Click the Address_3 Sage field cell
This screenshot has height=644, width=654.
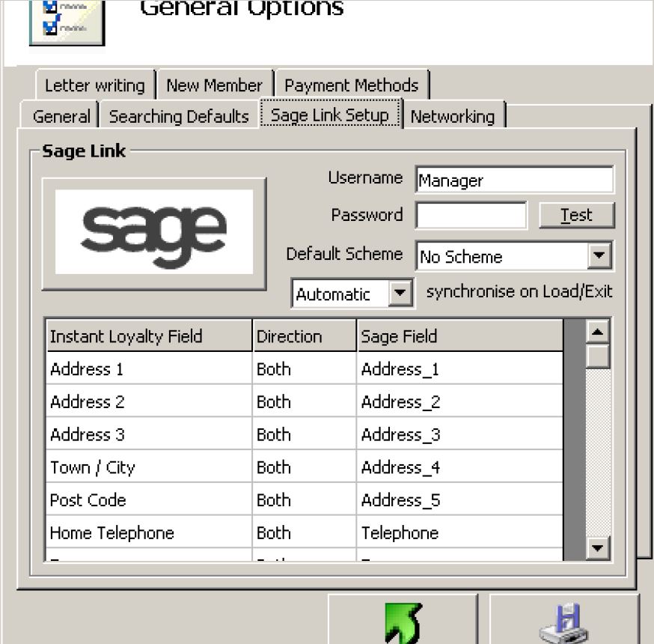460,434
